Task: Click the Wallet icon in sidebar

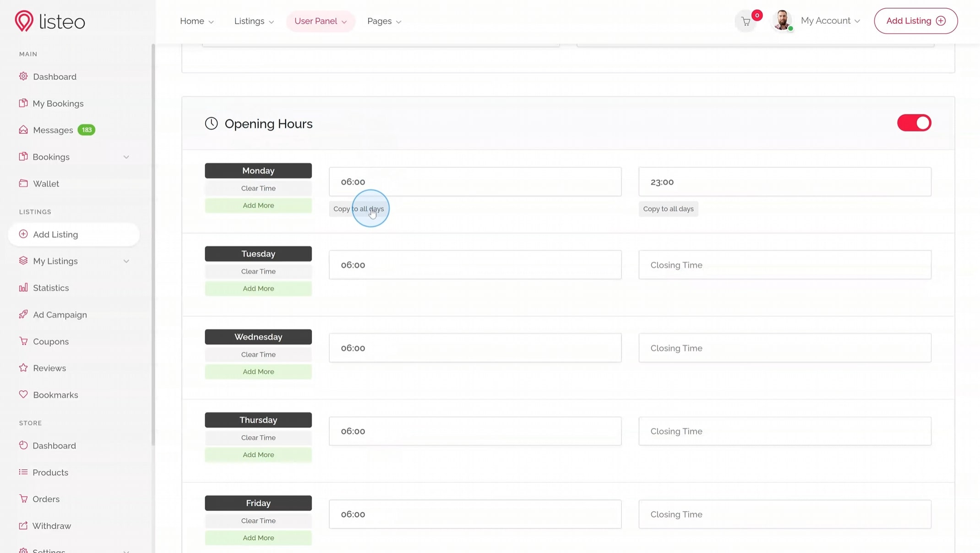Action: tap(23, 183)
